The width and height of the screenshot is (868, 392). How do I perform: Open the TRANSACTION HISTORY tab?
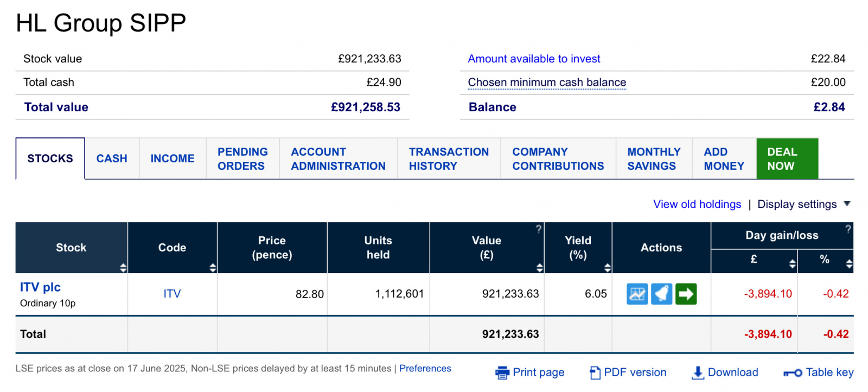click(x=449, y=159)
